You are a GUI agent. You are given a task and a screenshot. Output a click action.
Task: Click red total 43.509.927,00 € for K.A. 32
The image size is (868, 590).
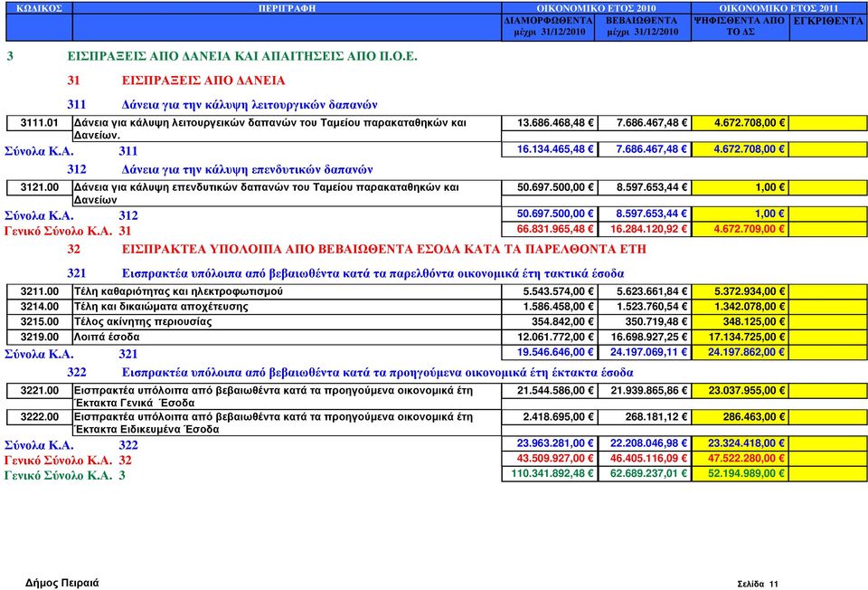tap(550, 459)
